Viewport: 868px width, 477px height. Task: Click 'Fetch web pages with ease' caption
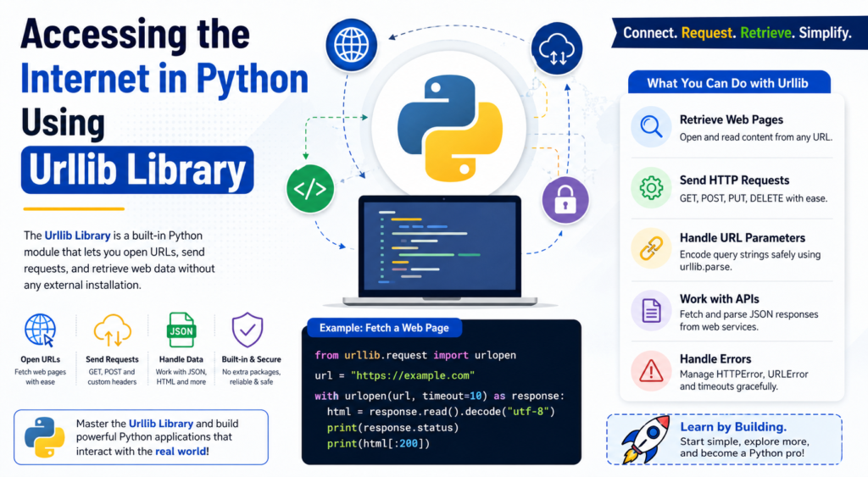tap(41, 377)
